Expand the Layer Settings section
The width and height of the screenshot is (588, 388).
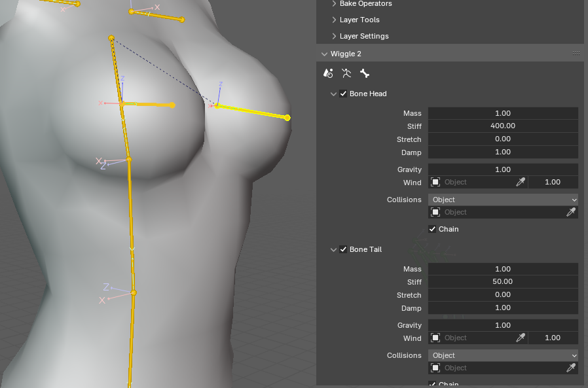[x=334, y=37]
